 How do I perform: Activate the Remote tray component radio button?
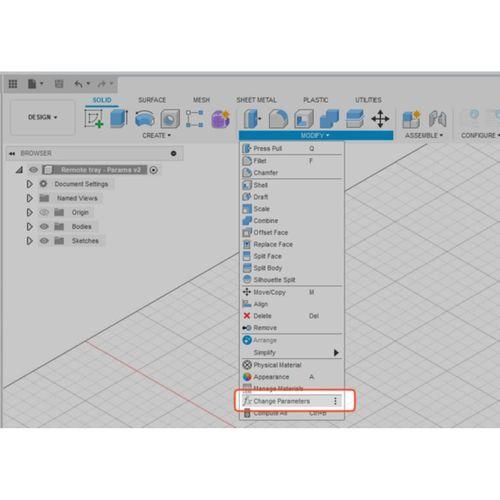click(154, 170)
